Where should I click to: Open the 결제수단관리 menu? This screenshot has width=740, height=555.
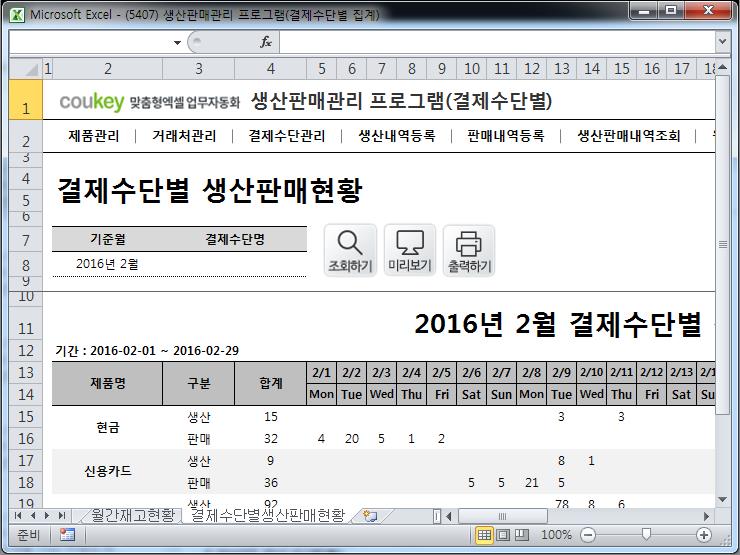pyautogui.click(x=287, y=136)
